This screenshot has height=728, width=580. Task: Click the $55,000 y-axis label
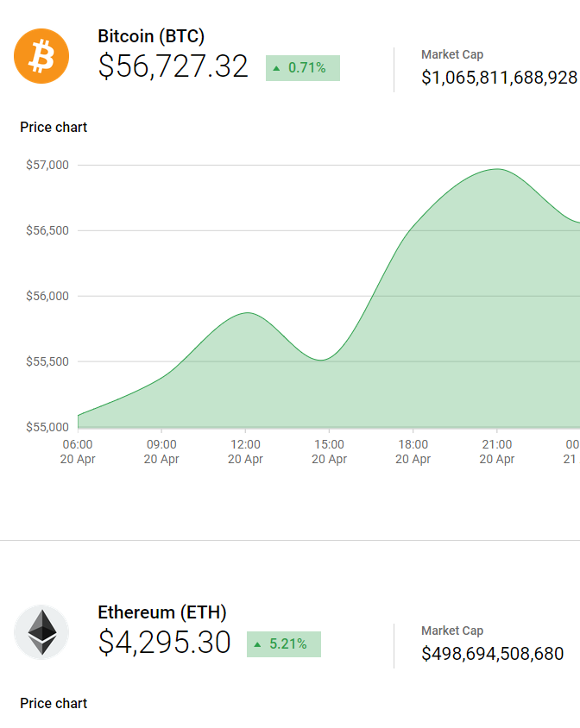[47, 427]
